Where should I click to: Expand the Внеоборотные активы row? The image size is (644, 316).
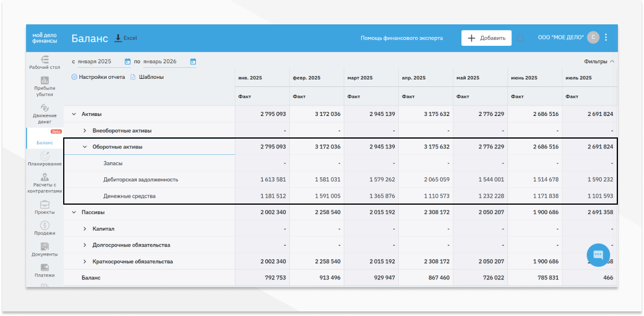coord(85,130)
